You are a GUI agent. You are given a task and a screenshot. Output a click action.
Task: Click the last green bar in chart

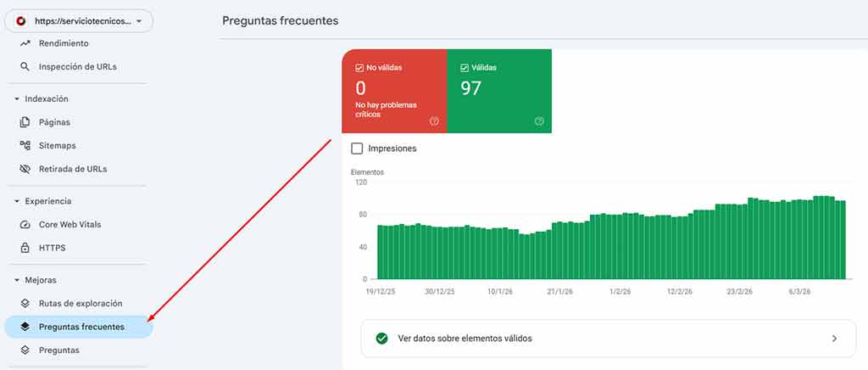click(x=842, y=240)
